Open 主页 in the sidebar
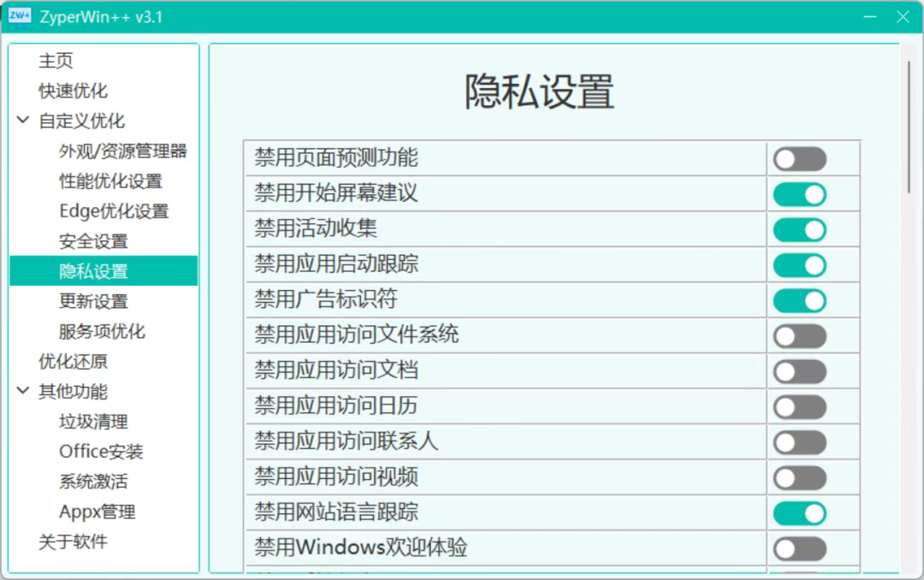This screenshot has width=924, height=580. (x=56, y=61)
